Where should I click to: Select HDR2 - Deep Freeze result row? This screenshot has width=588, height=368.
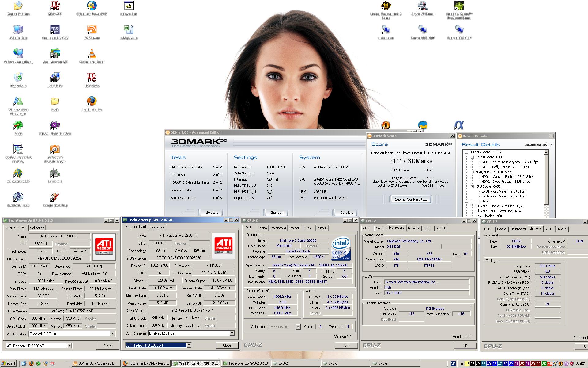(x=506, y=182)
